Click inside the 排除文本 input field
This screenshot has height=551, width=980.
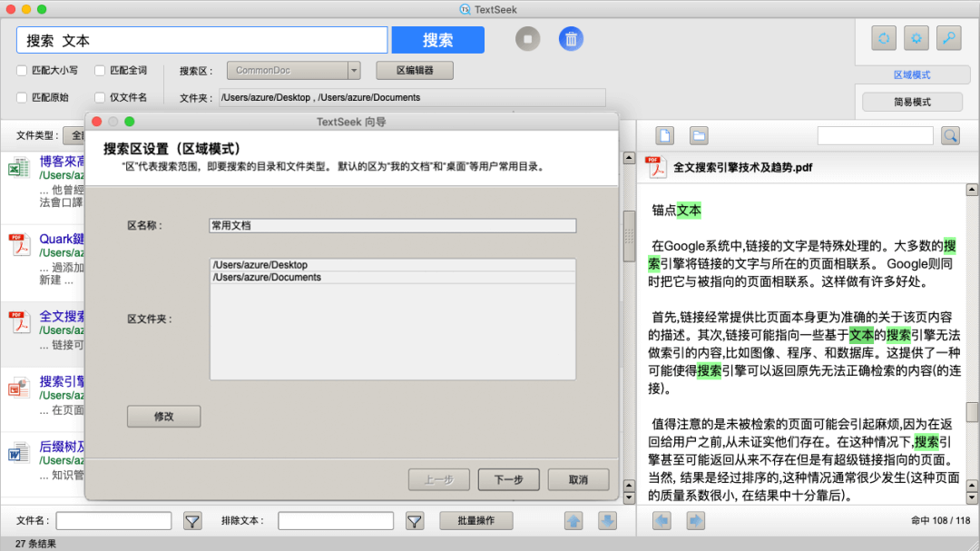click(335, 520)
